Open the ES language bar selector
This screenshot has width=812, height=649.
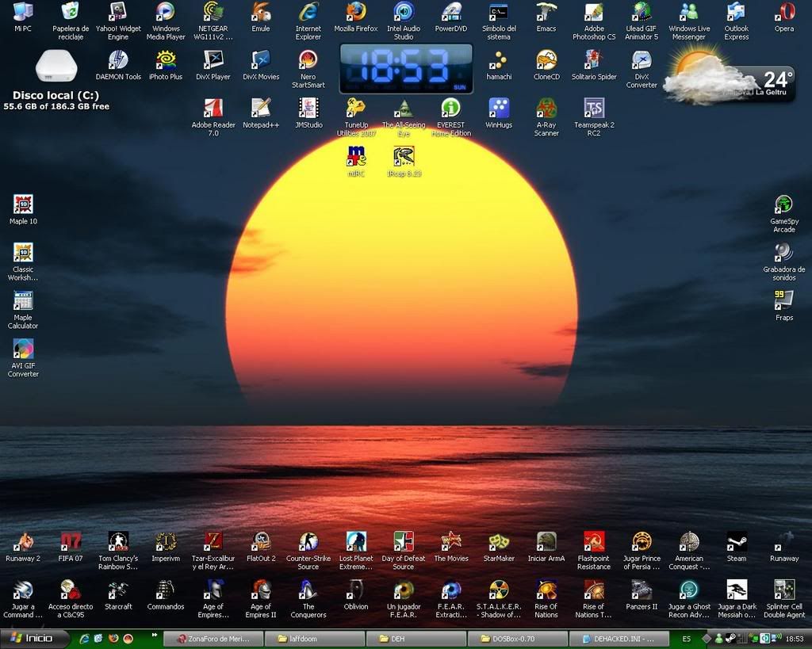[x=687, y=639]
